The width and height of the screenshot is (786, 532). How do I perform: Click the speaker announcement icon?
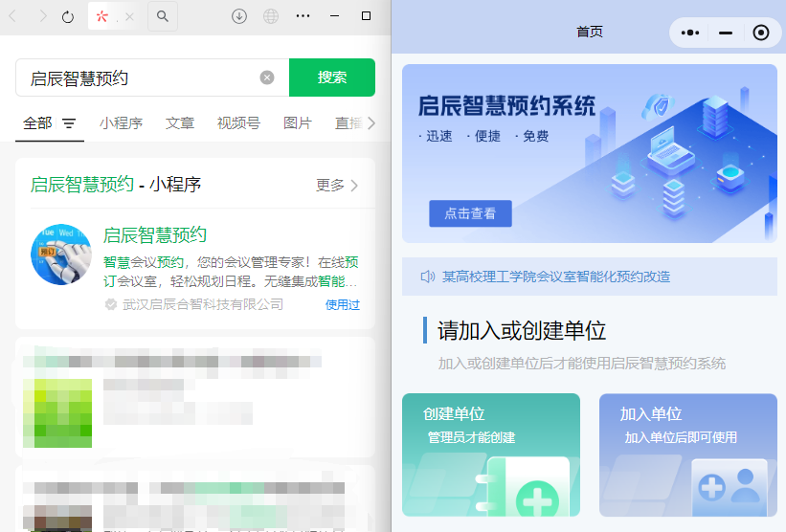pyautogui.click(x=428, y=277)
